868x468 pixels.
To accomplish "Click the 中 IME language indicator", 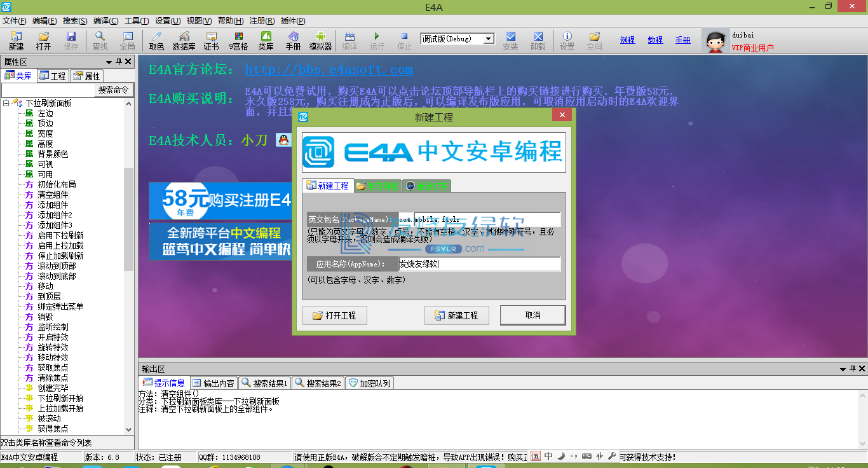I will click(x=548, y=456).
